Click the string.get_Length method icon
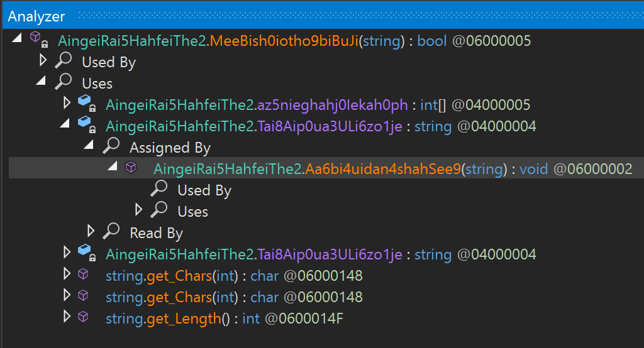The image size is (644, 348). [83, 317]
